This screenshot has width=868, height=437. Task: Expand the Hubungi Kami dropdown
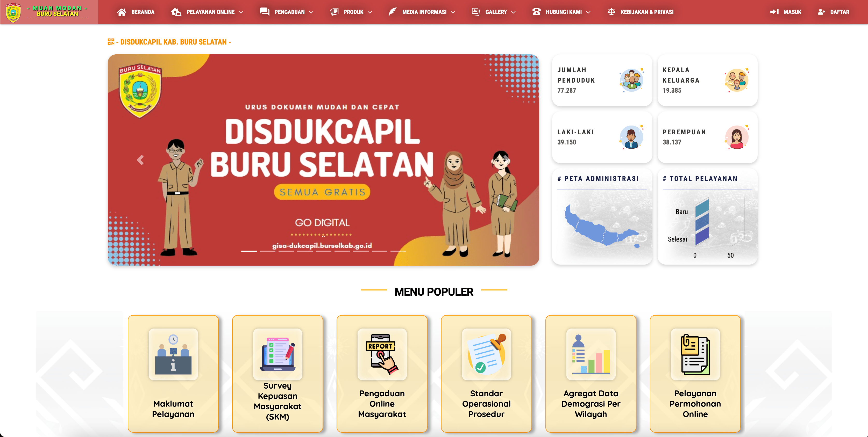pos(561,12)
